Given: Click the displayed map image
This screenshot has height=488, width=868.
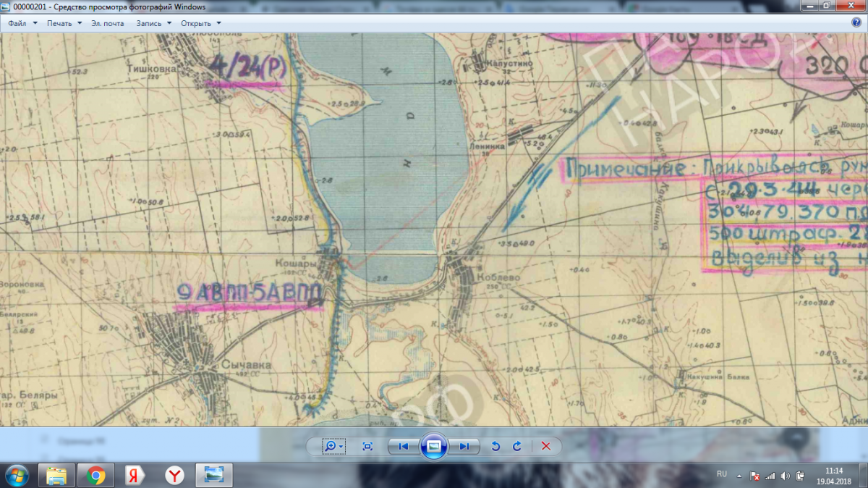Looking at the screenshot, I should click(x=434, y=229).
